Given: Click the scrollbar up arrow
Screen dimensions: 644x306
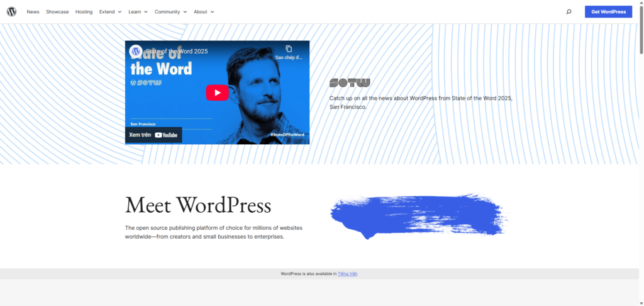Looking at the screenshot, I should pyautogui.click(x=640, y=3).
